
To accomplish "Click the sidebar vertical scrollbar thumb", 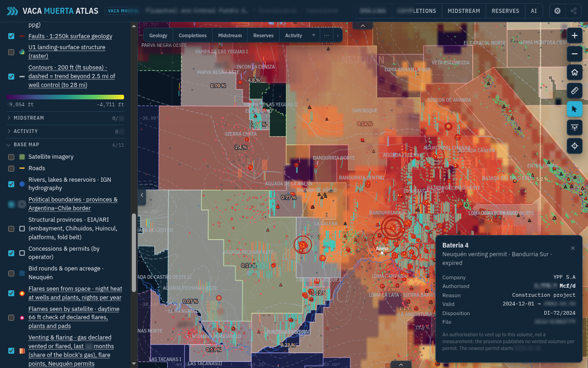I will click(x=134, y=253).
